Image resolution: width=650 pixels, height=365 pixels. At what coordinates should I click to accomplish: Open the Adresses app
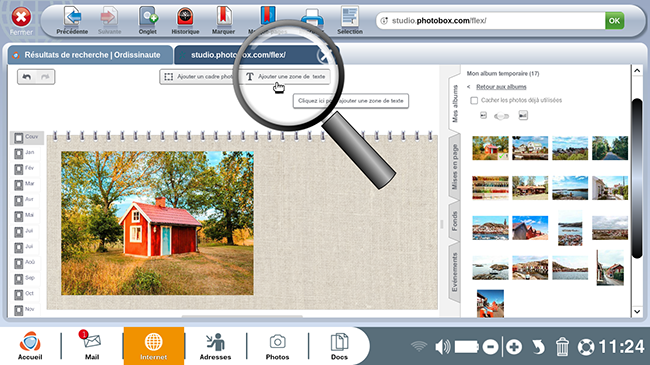215,346
